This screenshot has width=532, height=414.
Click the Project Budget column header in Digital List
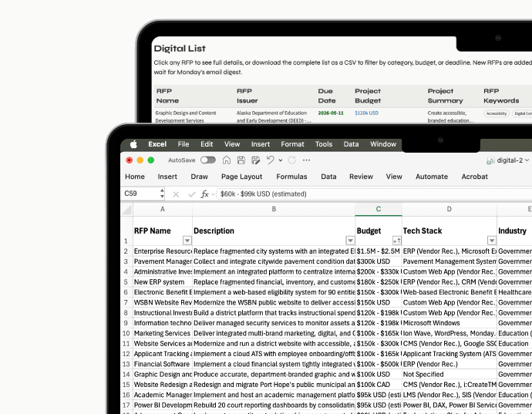point(368,96)
